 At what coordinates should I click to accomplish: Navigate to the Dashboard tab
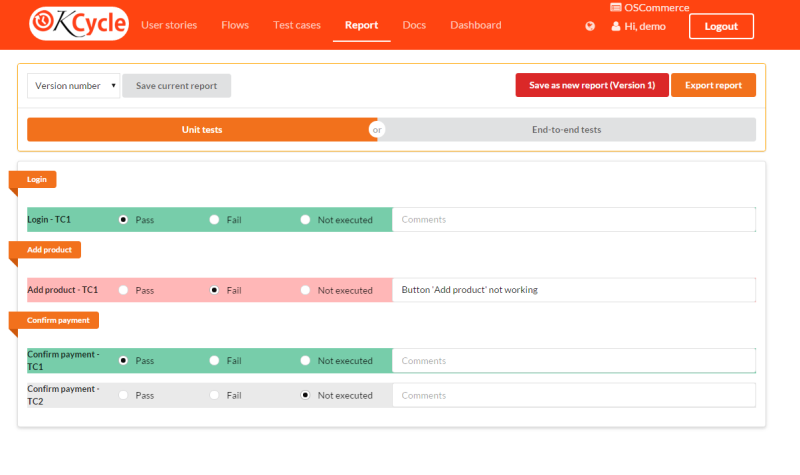[476, 25]
